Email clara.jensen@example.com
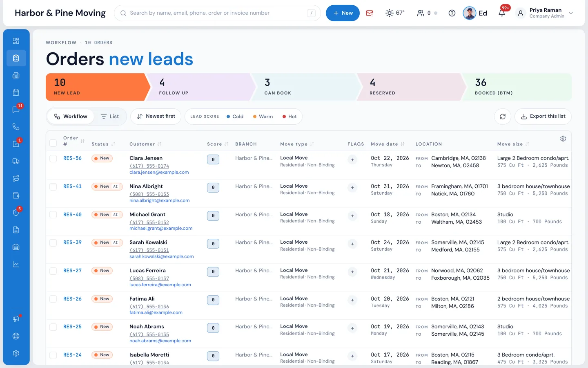The height and width of the screenshot is (368, 588). coord(159,173)
